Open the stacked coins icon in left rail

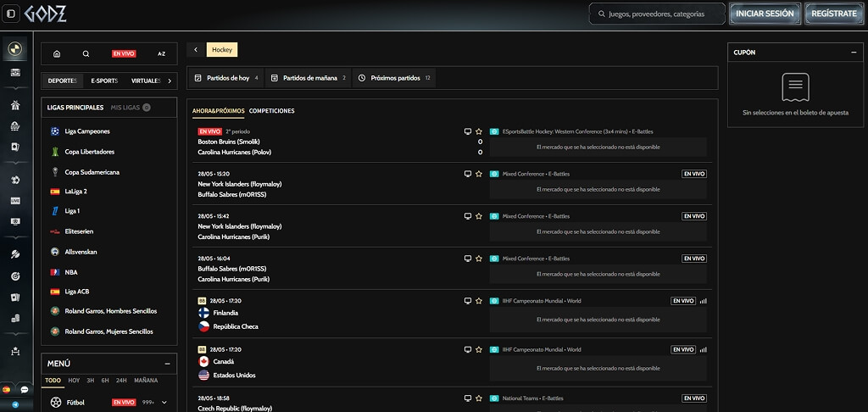point(15,319)
